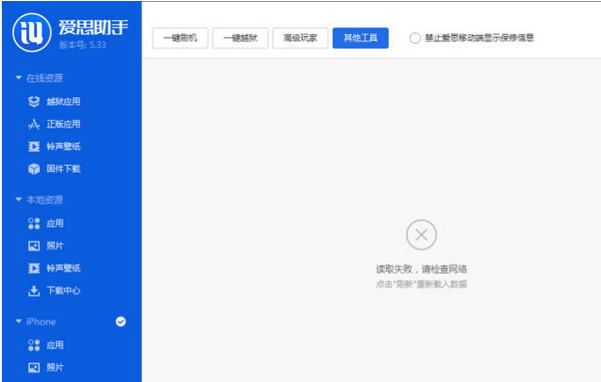Enable 禁止爱思移动端显示保修信息 radio option

(x=415, y=38)
